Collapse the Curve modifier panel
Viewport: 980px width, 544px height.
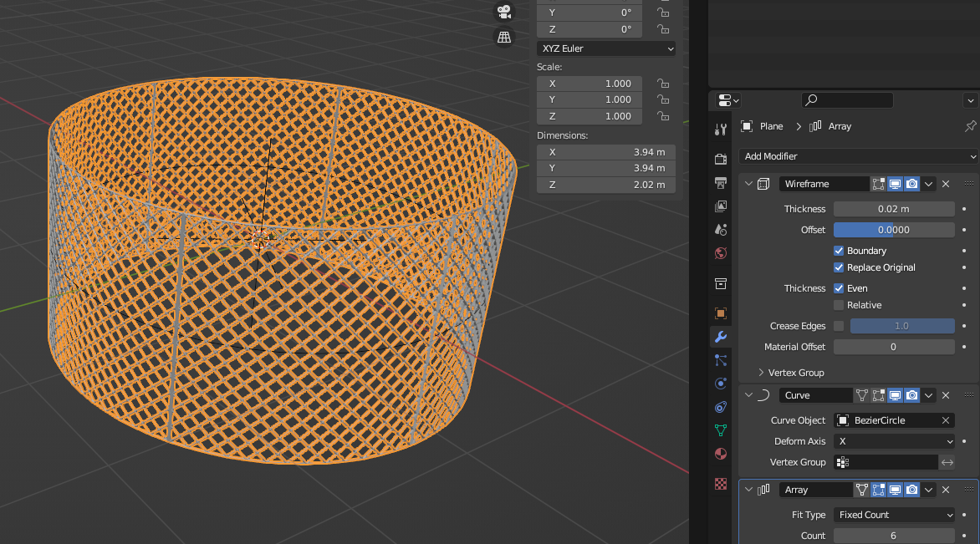point(748,395)
